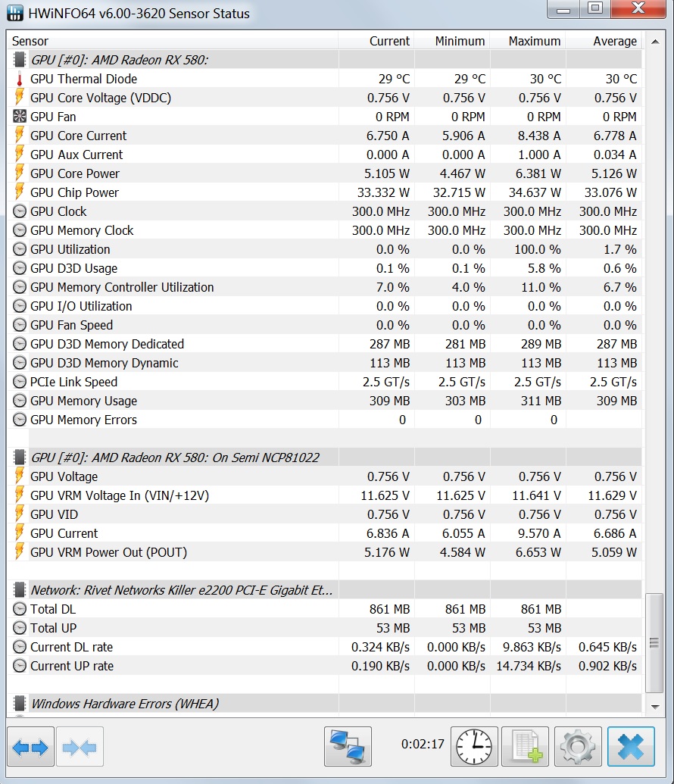Select the GPU D3D Memory Dynamic row
Screen dimensions: 674x784
[x=325, y=363]
